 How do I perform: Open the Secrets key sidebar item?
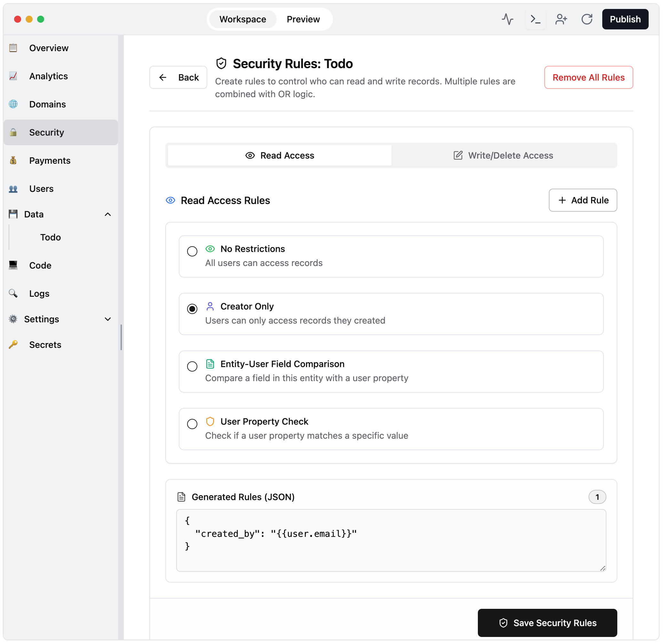pyautogui.click(x=45, y=345)
